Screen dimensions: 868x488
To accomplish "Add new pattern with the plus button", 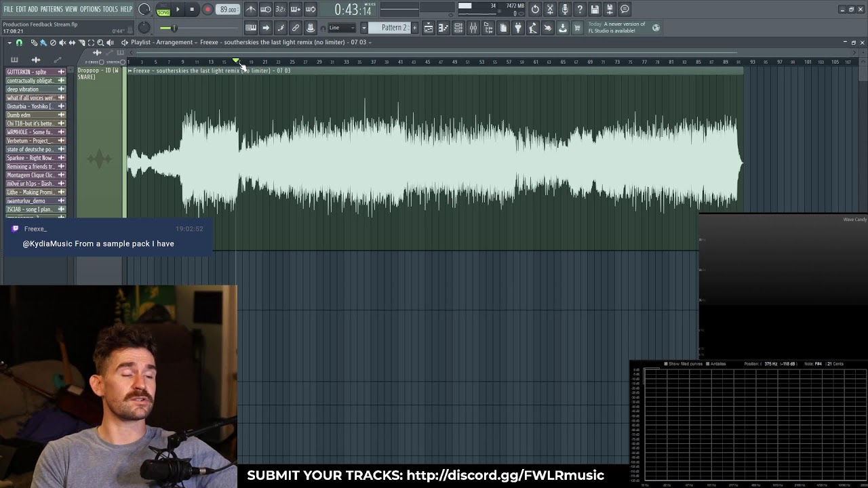I will pyautogui.click(x=414, y=28).
